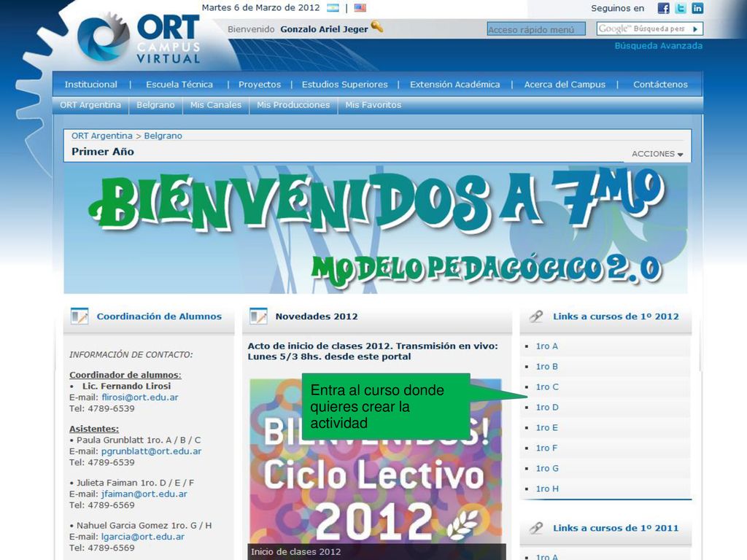Click the ORT Campus Virtual logo
The height and width of the screenshot is (560, 747).
[x=138, y=38]
